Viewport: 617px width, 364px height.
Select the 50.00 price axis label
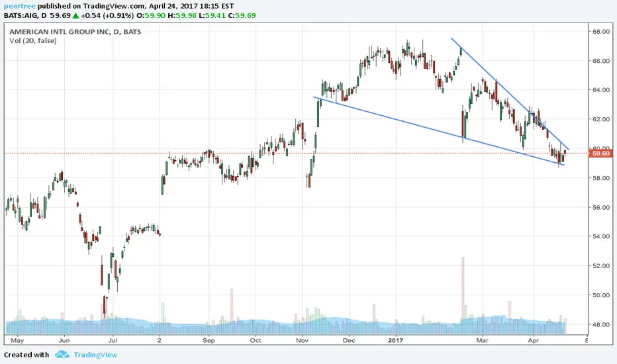601,295
